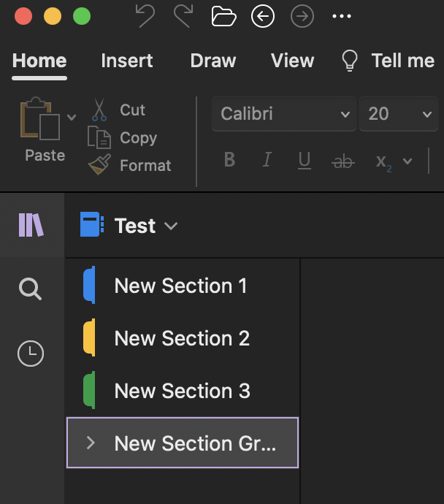This screenshot has width=444, height=504.
Task: Toggle Underline formatting
Action: click(x=305, y=161)
